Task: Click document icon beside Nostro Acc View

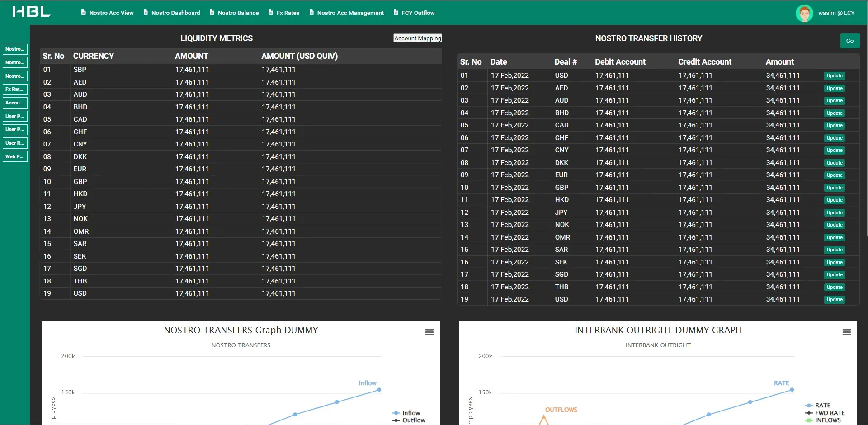Action: click(x=84, y=13)
